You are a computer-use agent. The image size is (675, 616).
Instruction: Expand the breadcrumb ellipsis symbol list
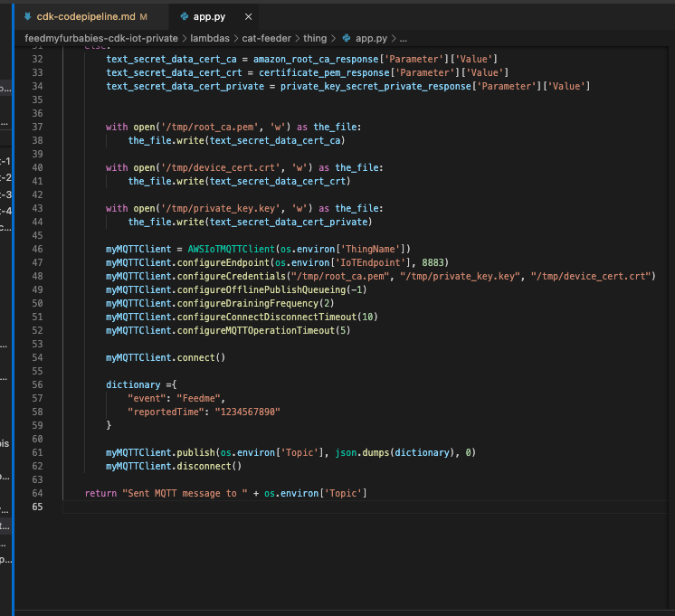(403, 38)
